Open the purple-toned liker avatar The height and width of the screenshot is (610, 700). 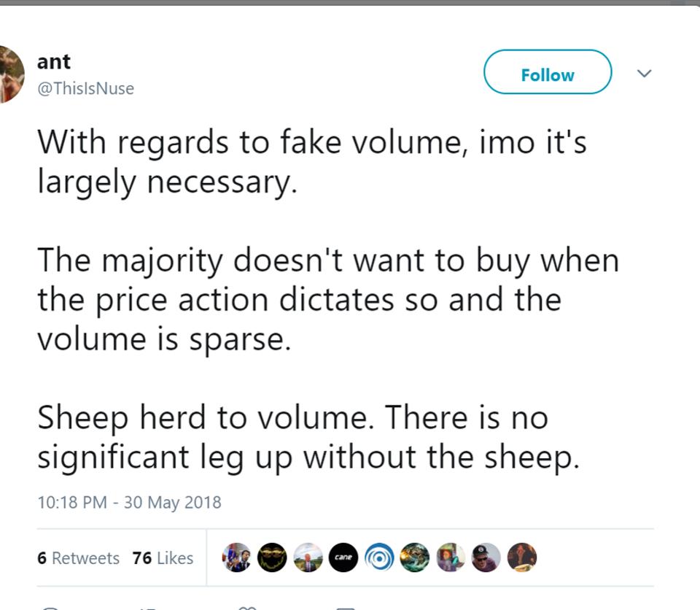[x=451, y=557]
